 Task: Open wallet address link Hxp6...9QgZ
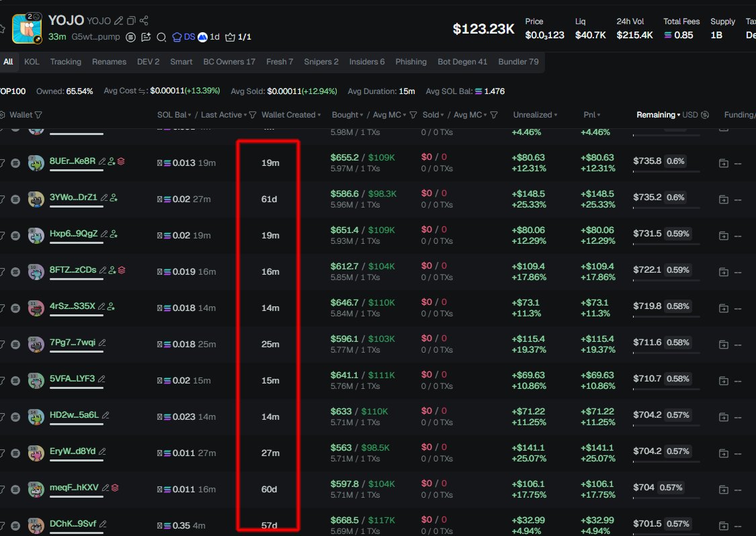tap(73, 234)
